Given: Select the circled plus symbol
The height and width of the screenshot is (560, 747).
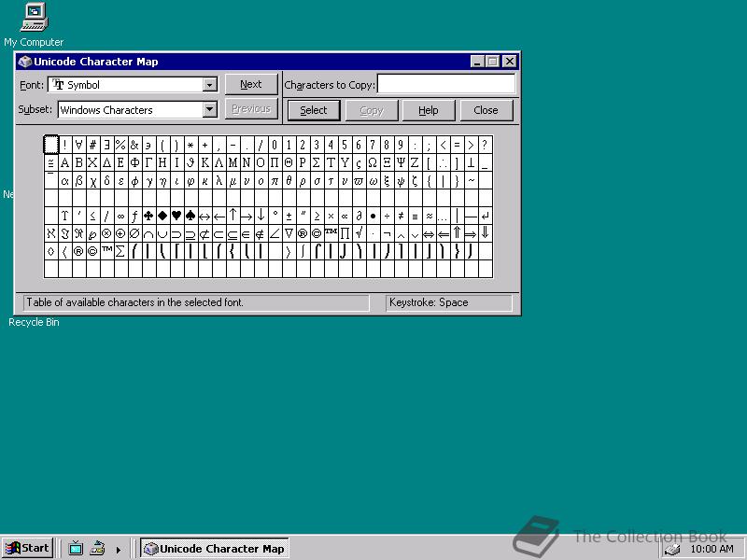Looking at the screenshot, I should click(121, 233).
